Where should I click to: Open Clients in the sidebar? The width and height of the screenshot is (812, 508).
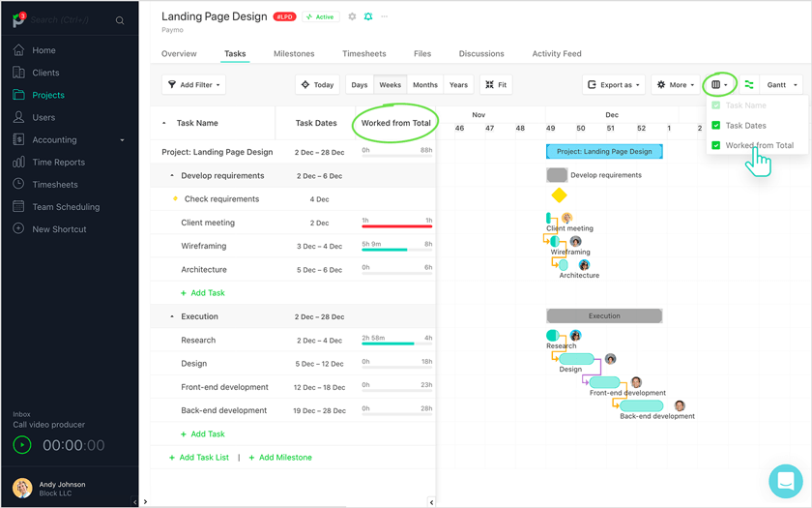pyautogui.click(x=45, y=73)
